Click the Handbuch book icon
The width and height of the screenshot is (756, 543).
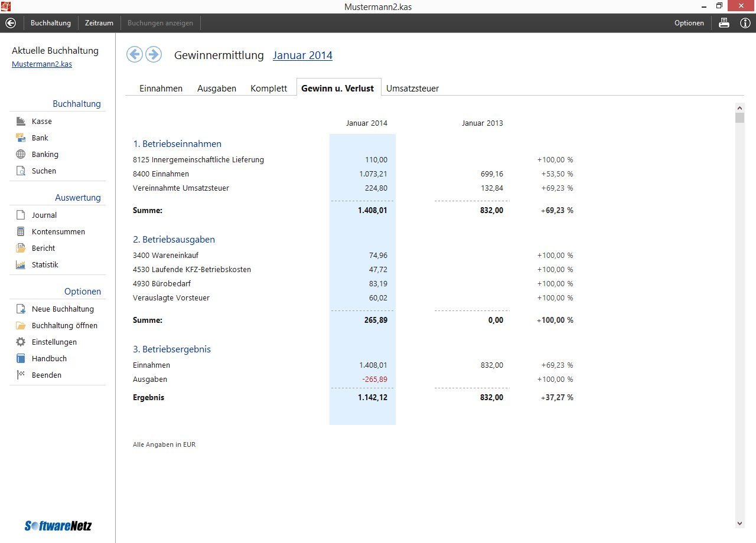(x=21, y=358)
